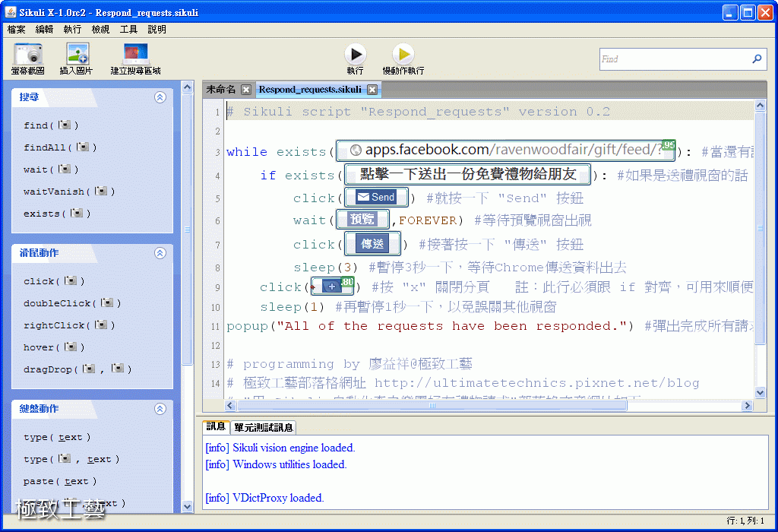Collapse the 鍵盤動作 panel

(x=160, y=409)
